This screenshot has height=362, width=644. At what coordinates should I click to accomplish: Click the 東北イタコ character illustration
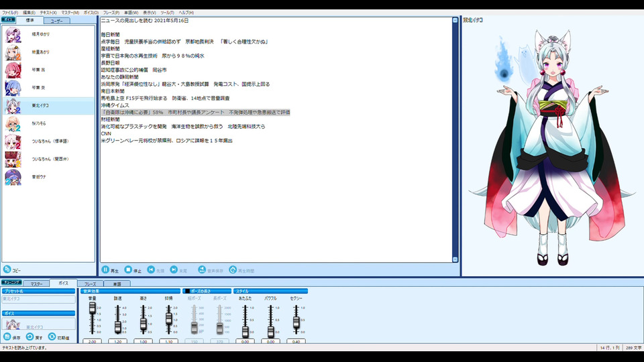pyautogui.click(x=552, y=147)
